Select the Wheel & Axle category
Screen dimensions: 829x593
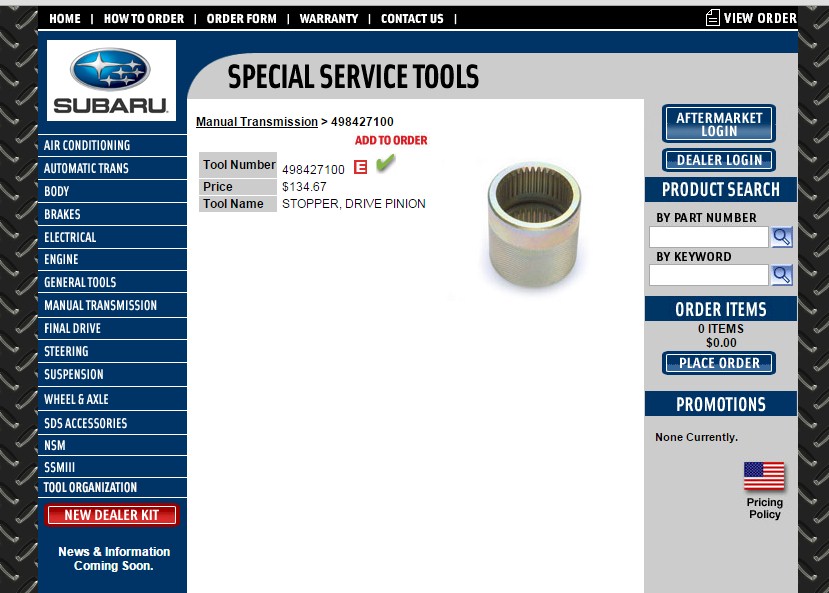pyautogui.click(x=112, y=399)
